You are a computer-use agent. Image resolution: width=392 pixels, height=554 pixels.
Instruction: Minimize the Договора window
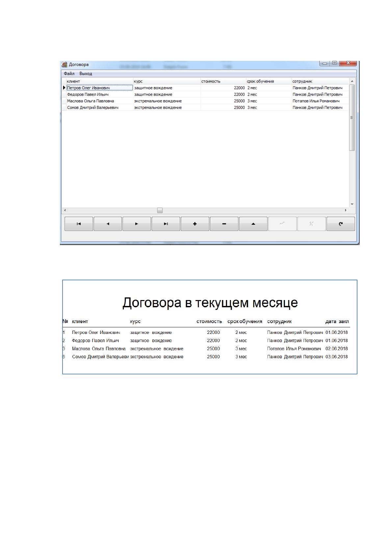[x=325, y=63]
